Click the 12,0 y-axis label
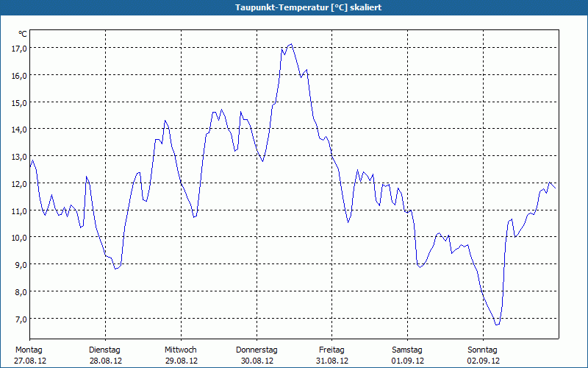The height and width of the screenshot is (368, 588). point(19,183)
